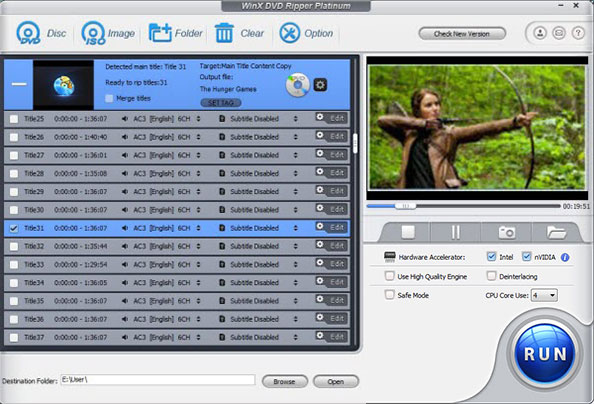The height and width of the screenshot is (404, 594).
Task: Click the output profile gear icon
Action: click(320, 85)
